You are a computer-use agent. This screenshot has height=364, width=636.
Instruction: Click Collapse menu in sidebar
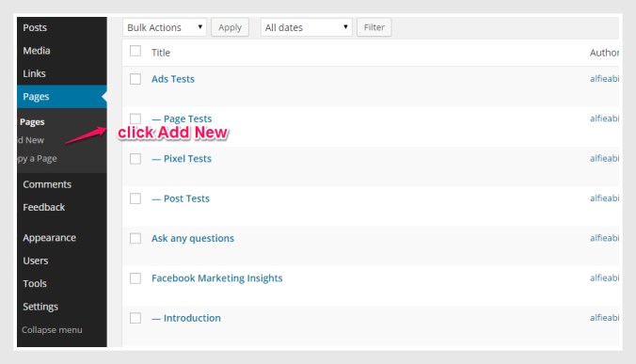pyautogui.click(x=52, y=330)
